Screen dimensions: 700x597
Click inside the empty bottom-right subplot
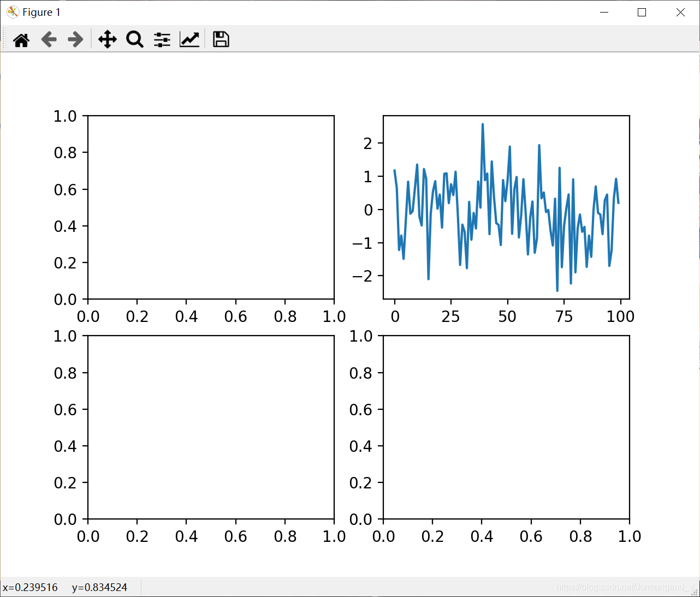tap(506, 427)
